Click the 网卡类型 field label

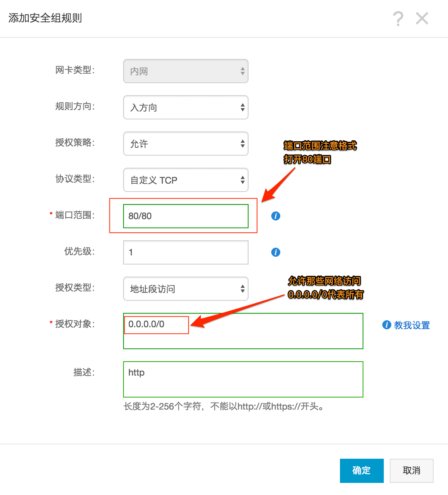pos(75,70)
